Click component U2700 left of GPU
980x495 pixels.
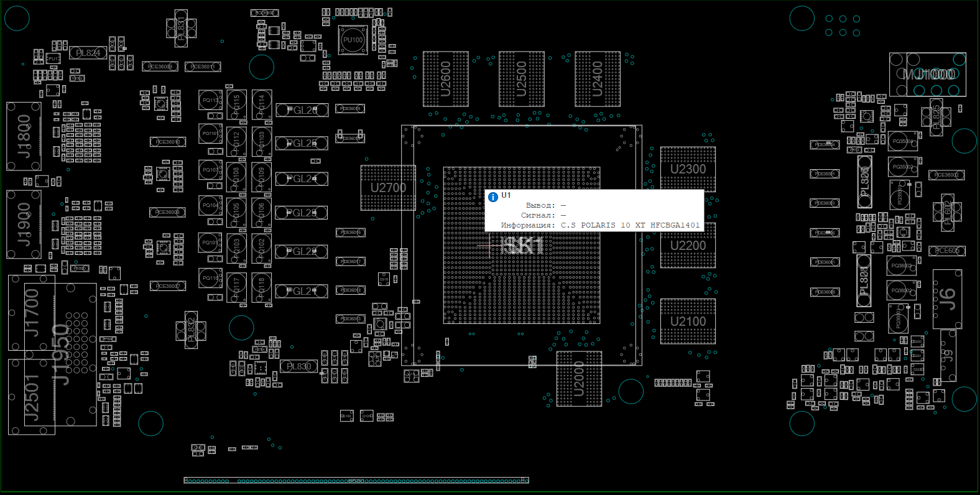pyautogui.click(x=388, y=188)
